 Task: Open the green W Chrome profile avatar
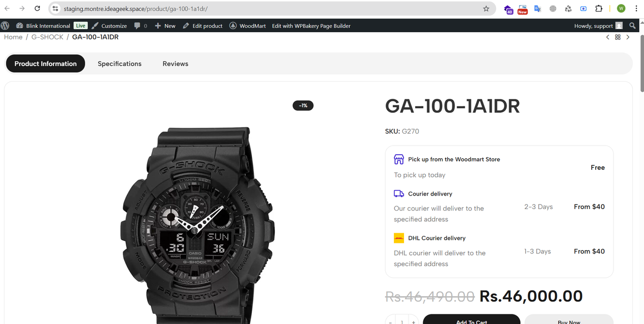[x=621, y=9]
